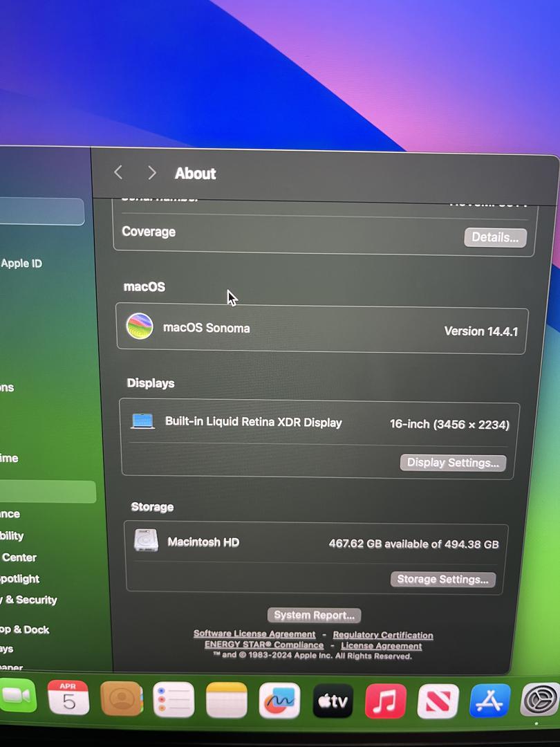Screen dimensions: 560x747
Task: Open Reminders from the Dock
Action: pos(174,700)
